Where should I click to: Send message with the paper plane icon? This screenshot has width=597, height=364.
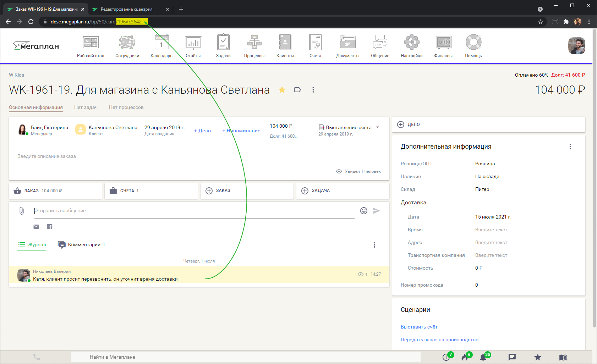(376, 211)
